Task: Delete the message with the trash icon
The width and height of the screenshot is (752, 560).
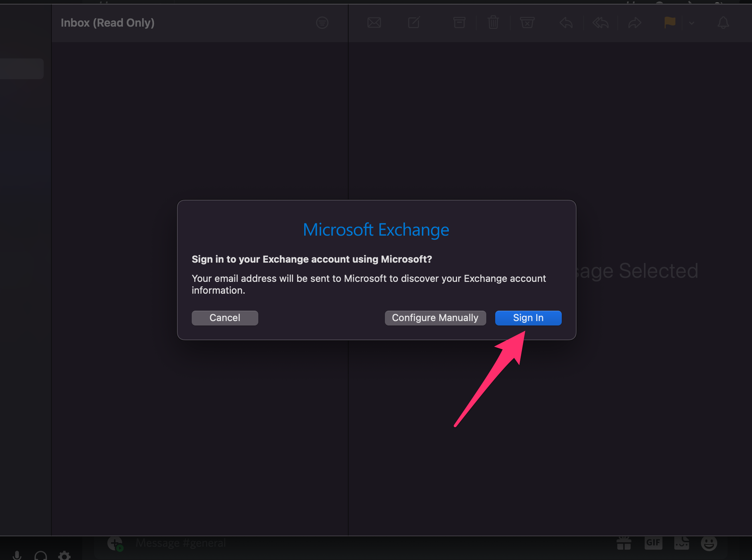Action: [x=493, y=23]
